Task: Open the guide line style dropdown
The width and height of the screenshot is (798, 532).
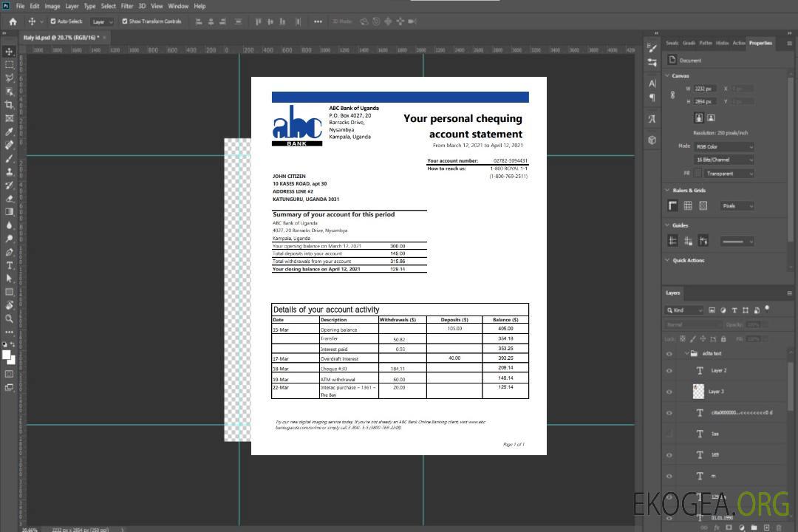Action: pyautogui.click(x=737, y=242)
